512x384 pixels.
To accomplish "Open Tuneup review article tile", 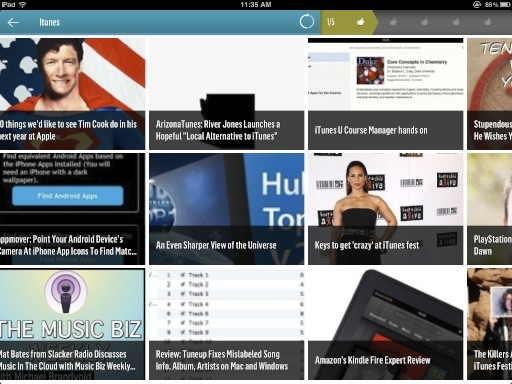I will pos(226,324).
